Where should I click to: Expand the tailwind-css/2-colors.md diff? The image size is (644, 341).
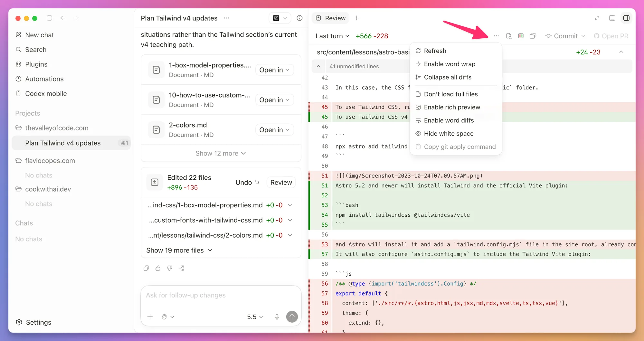(290, 235)
